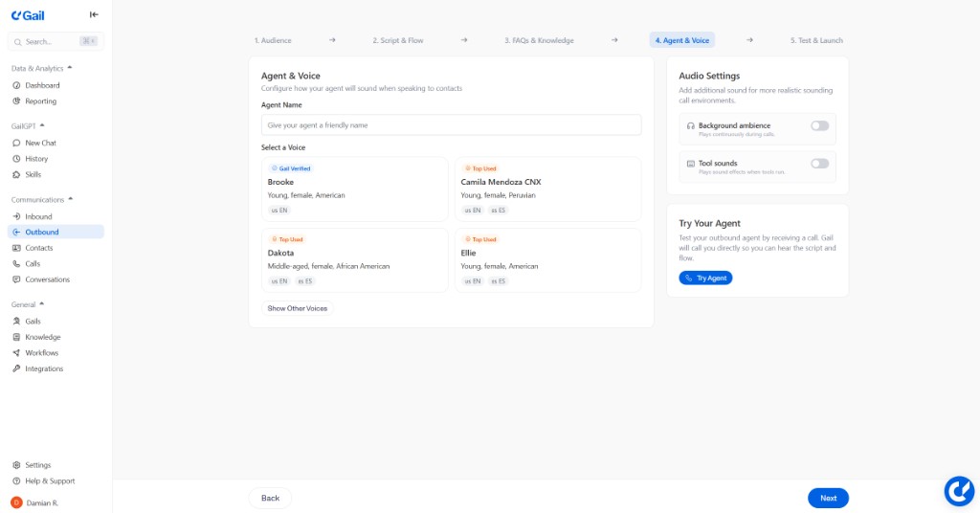Enable the Background ambience toggle
This screenshot has height=513, width=980.
tap(819, 125)
